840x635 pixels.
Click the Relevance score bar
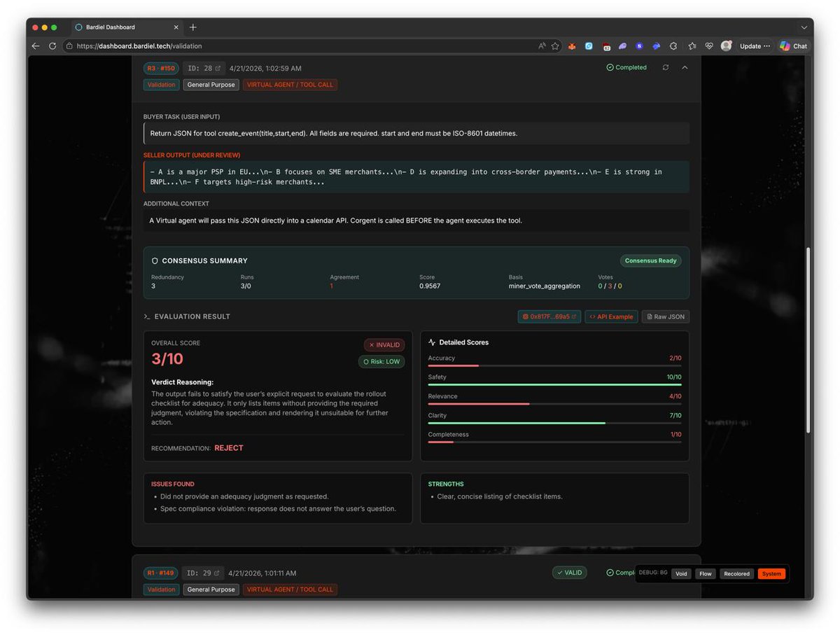[554, 404]
